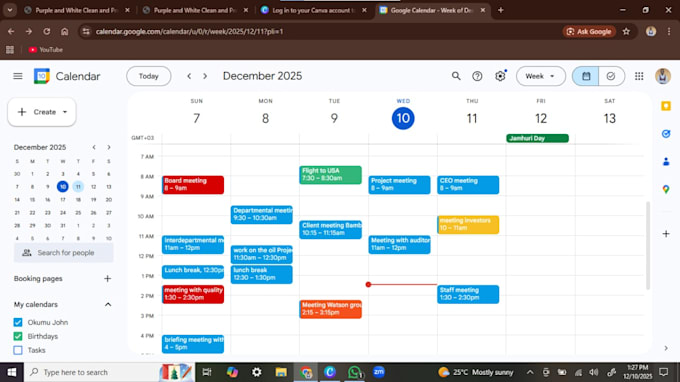Open the main menu hamburger icon

(x=18, y=76)
